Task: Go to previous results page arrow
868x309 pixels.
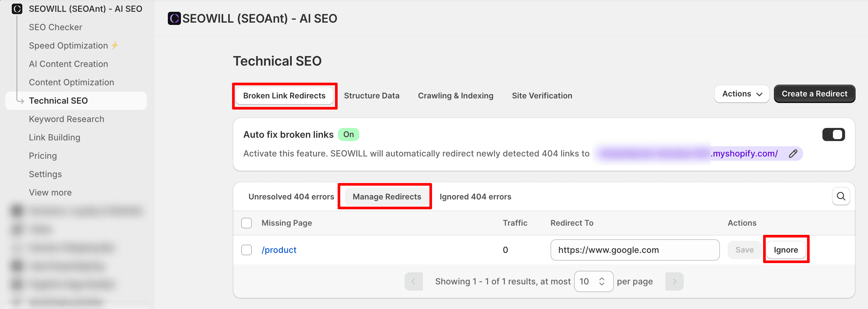Action: [x=413, y=281]
